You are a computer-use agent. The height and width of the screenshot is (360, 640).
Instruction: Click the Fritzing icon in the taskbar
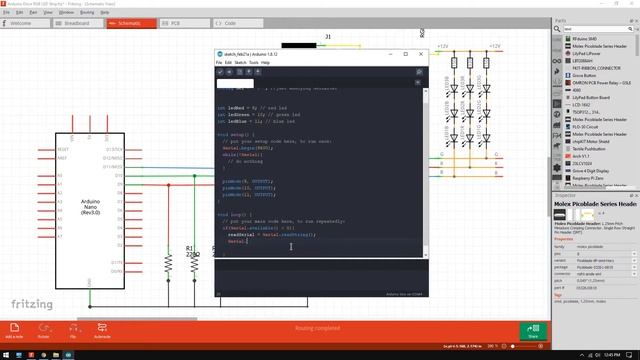tap(31, 355)
